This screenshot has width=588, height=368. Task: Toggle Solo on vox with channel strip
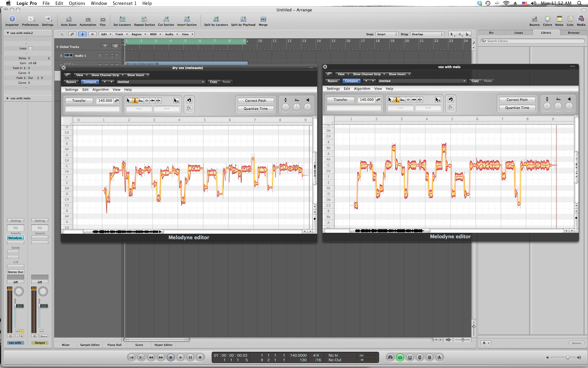[22, 331]
